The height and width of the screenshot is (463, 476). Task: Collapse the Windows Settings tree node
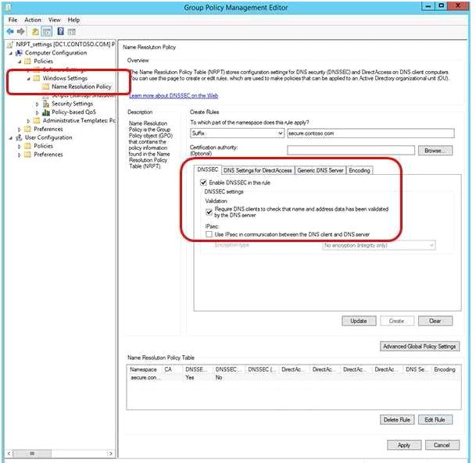coord(29,79)
